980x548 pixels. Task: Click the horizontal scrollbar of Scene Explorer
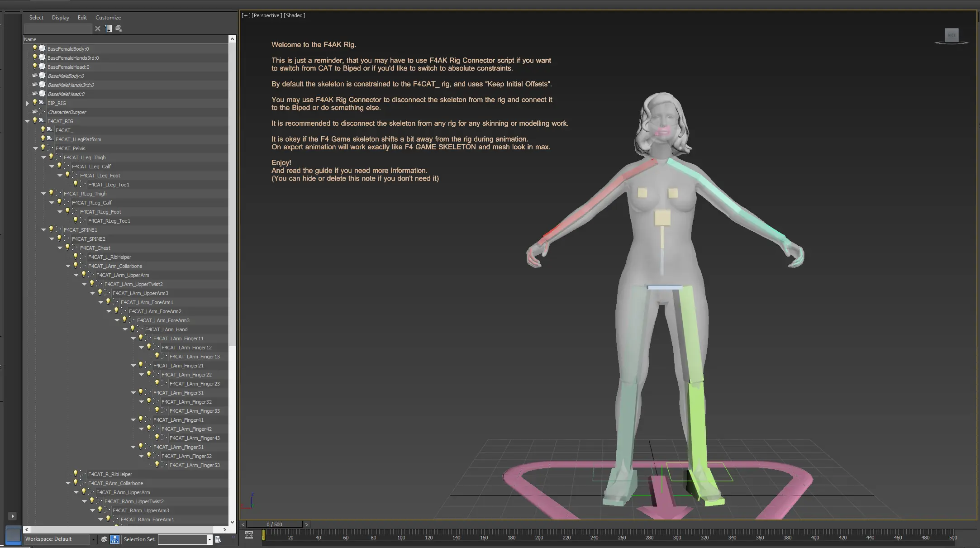click(122, 529)
